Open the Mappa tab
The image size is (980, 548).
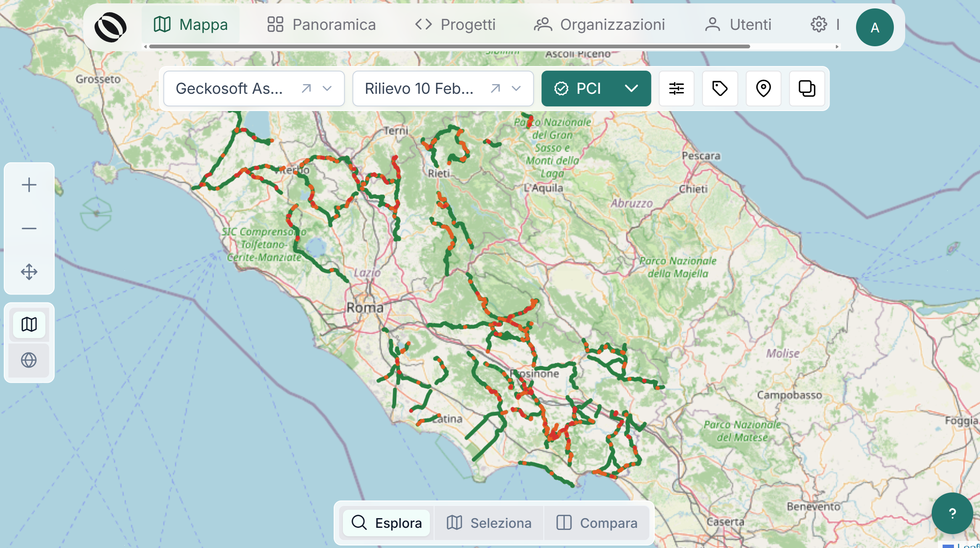coord(190,24)
